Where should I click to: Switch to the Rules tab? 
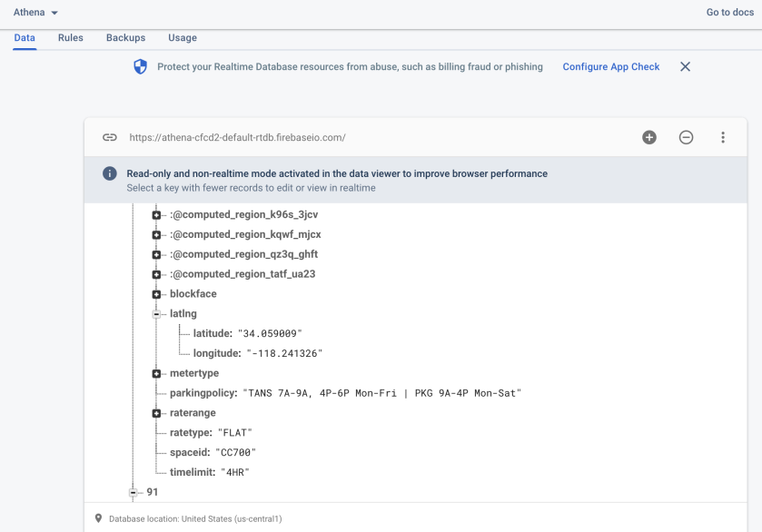click(x=71, y=38)
